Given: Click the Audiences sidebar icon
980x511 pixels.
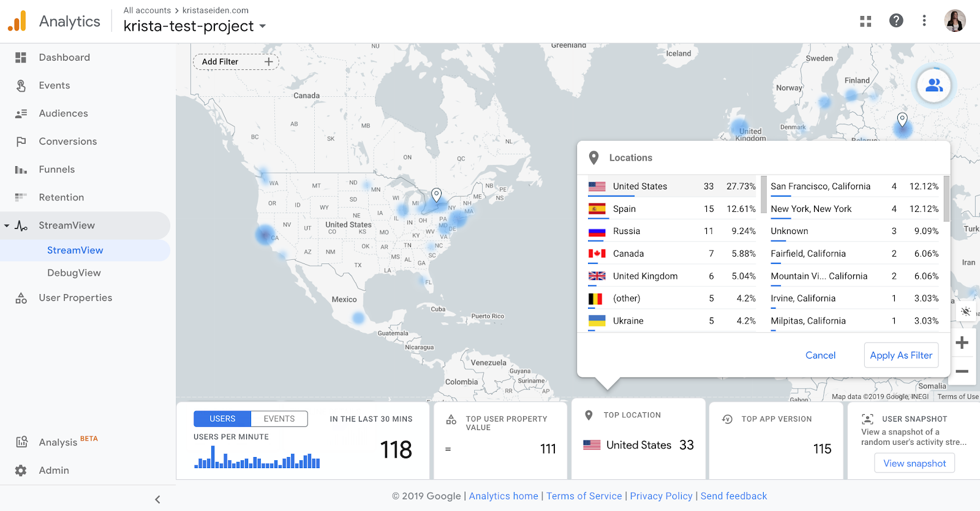Looking at the screenshot, I should (x=21, y=113).
